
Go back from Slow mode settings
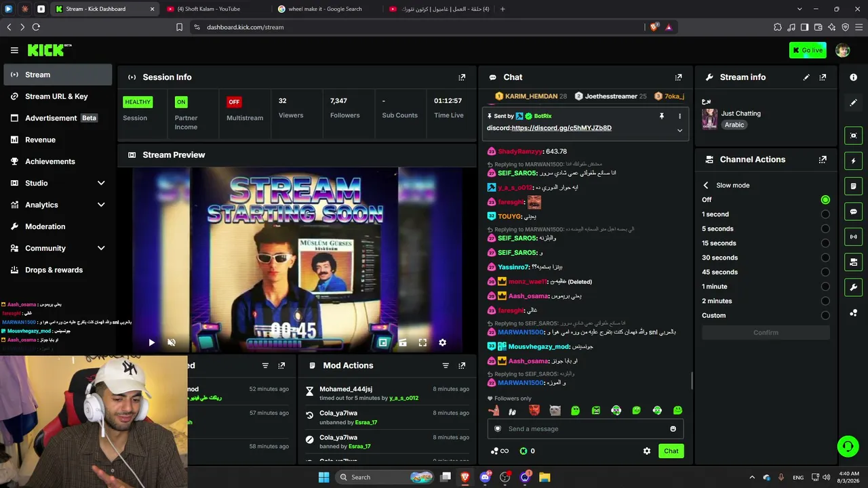point(706,185)
